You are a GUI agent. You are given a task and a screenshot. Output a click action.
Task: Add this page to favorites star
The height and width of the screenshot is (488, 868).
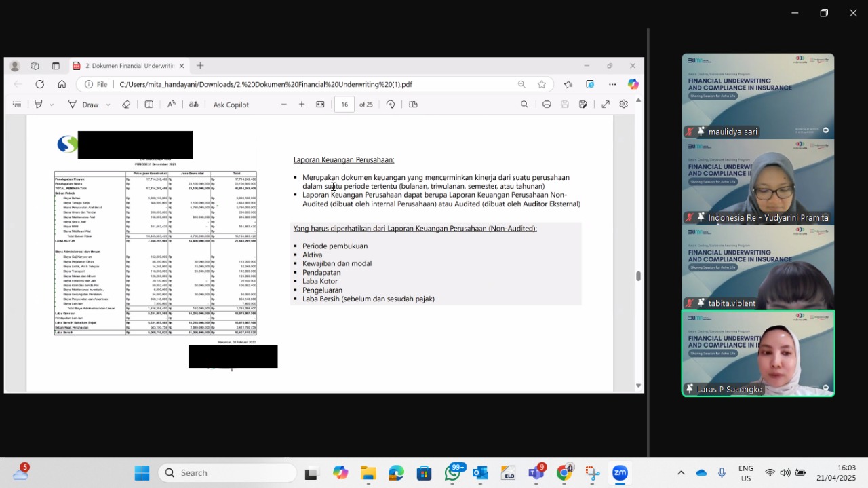pyautogui.click(x=542, y=84)
